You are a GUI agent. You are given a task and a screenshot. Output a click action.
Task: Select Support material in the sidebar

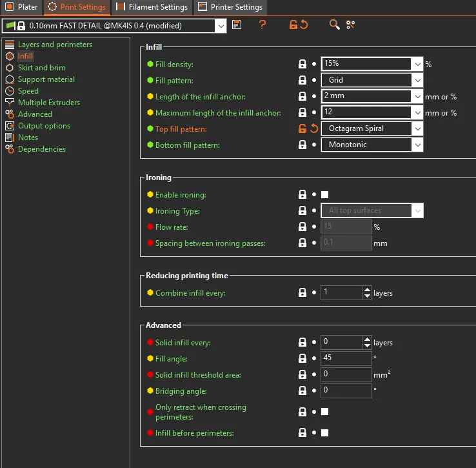[x=46, y=79]
